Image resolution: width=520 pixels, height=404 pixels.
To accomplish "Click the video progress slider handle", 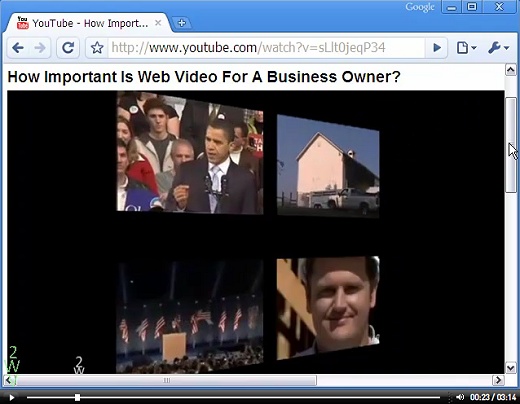I will click(77, 397).
